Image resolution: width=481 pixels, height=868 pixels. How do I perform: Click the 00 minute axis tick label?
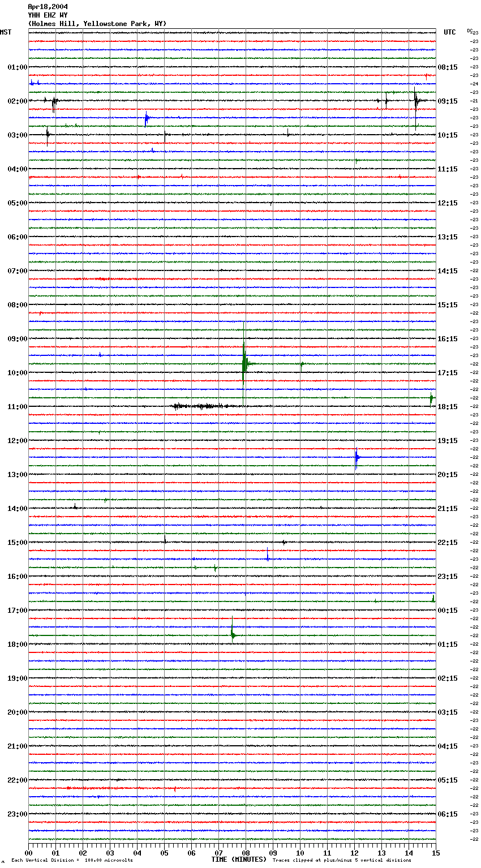coord(28,853)
